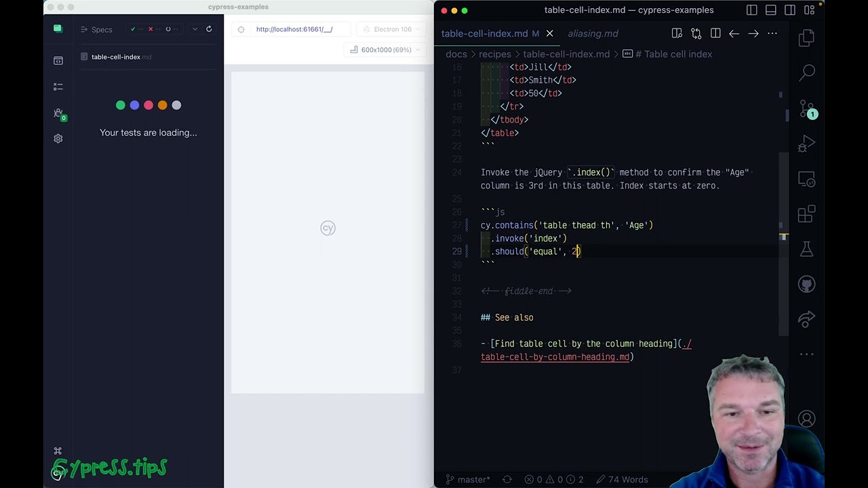Open GitHub icon in activity bar
The width and height of the screenshot is (868, 488).
click(806, 284)
